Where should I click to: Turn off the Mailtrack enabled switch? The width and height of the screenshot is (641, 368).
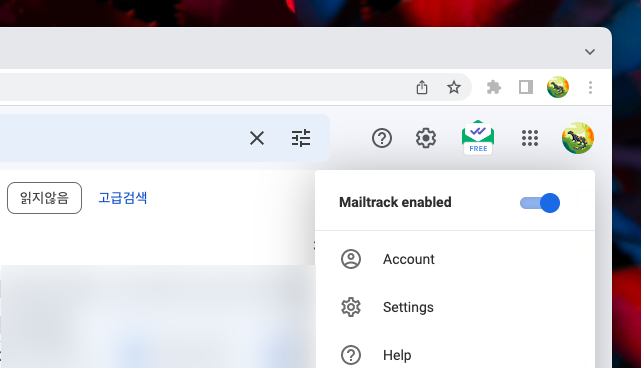pyautogui.click(x=540, y=203)
